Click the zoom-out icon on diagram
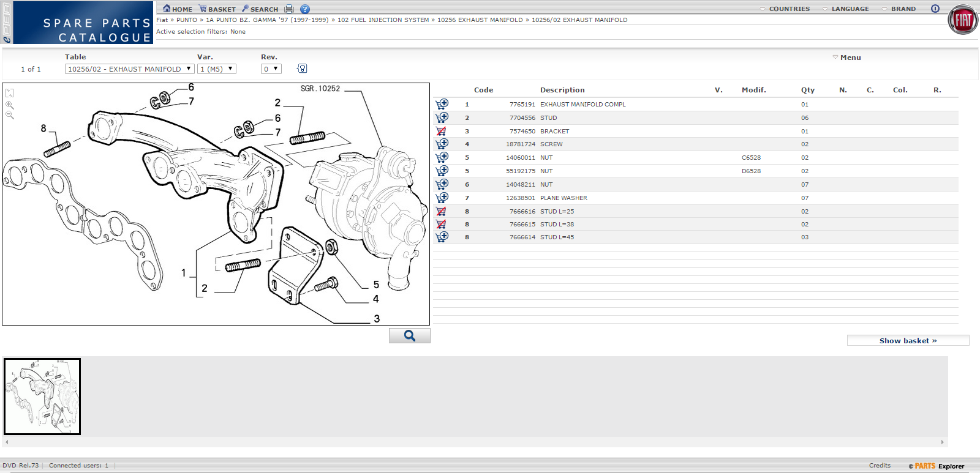Screen dimensions: 980x473 pos(10,115)
